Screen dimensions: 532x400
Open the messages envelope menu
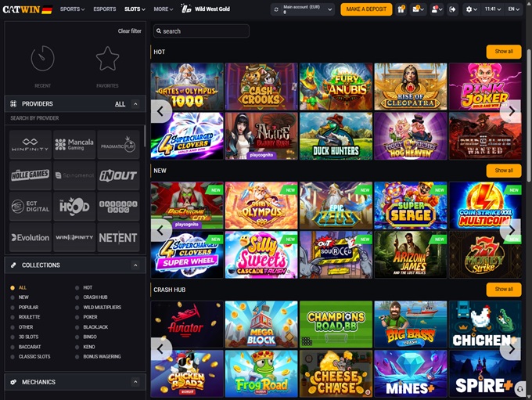click(x=418, y=9)
